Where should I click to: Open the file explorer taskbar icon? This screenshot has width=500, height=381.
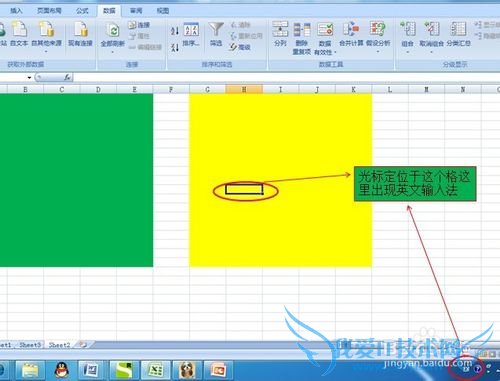[30, 370]
